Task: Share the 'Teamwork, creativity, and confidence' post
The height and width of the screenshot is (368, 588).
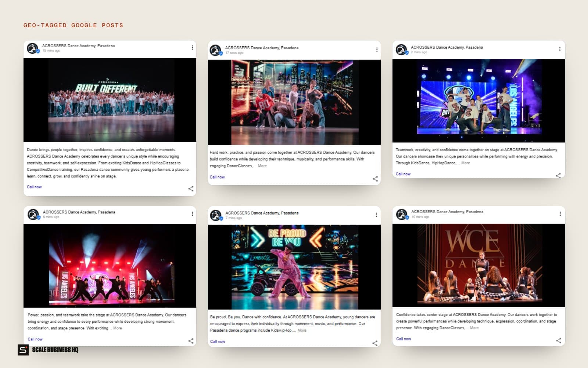Action: pyautogui.click(x=558, y=175)
